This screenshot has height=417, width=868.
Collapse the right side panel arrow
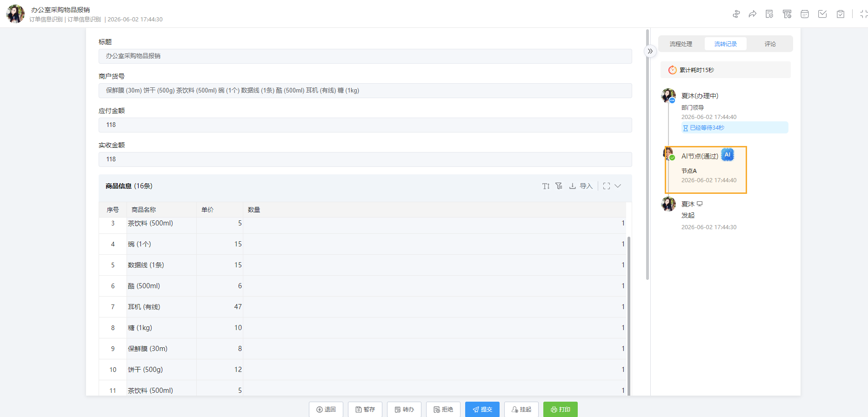click(650, 51)
